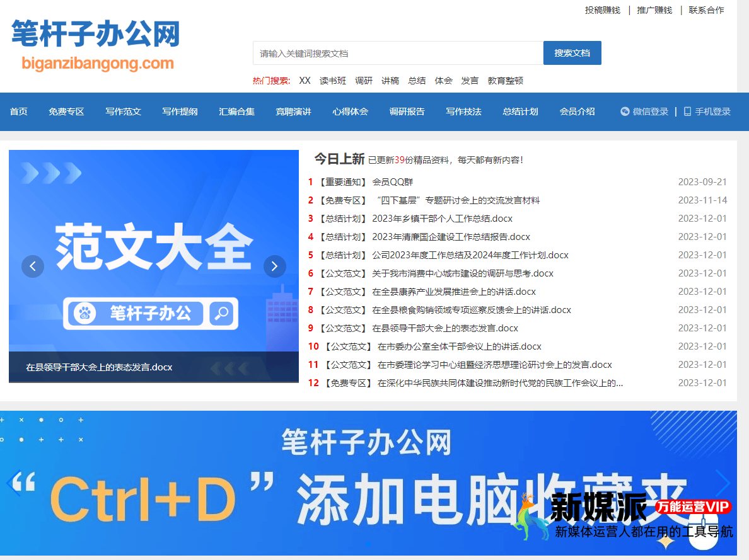
Task: Click the 联系合作 link
Action: click(706, 10)
